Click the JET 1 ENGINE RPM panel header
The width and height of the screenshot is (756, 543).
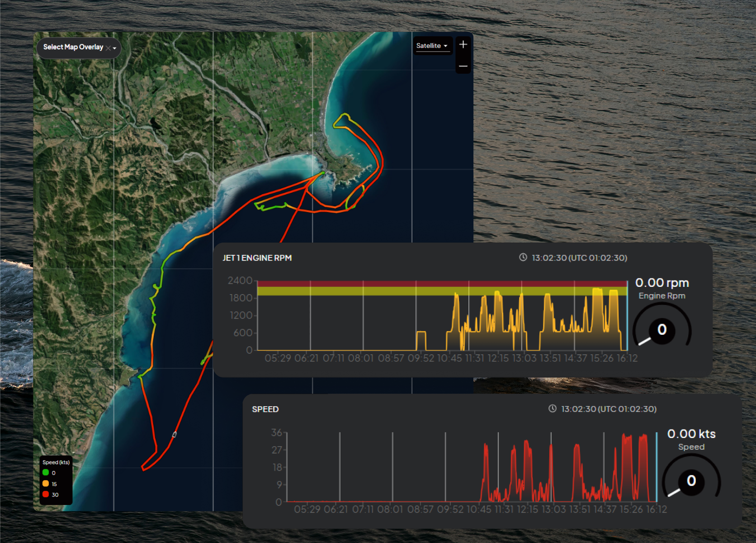258,258
